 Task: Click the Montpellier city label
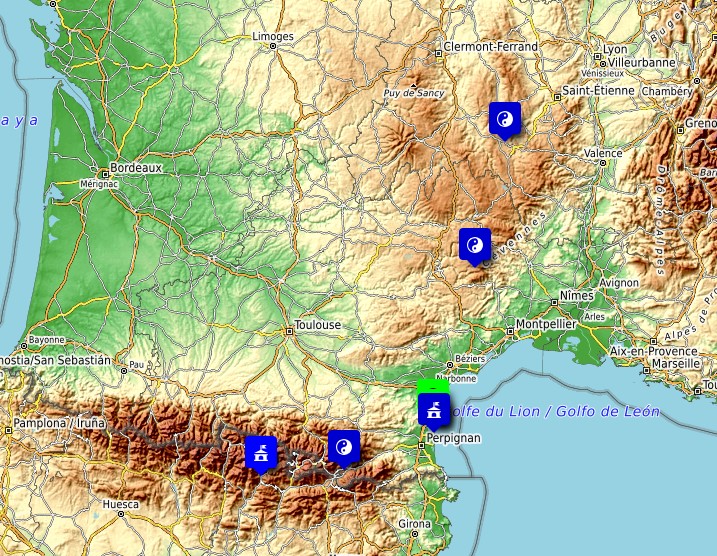[x=546, y=325]
